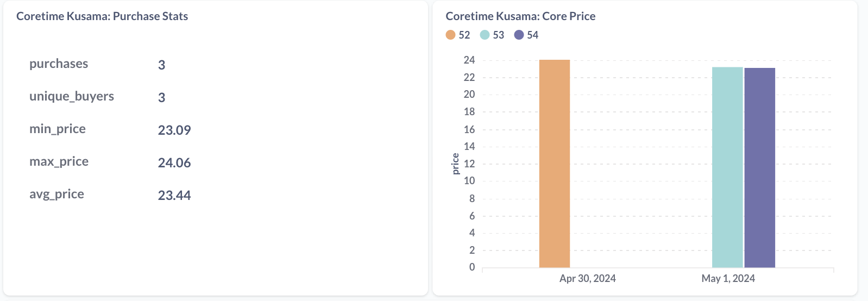Toggle series 54 legend dot

pos(519,35)
